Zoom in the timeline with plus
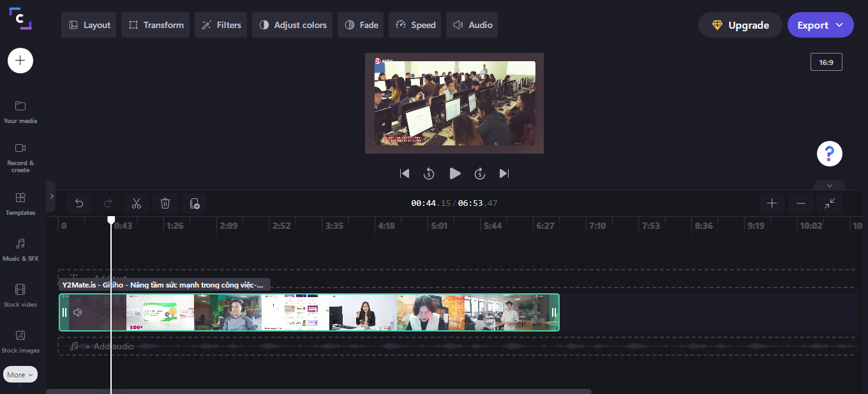This screenshot has height=394, width=868. [772, 203]
